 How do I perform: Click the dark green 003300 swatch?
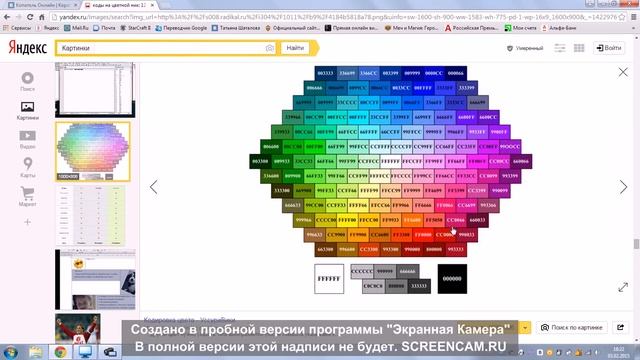[260, 161]
